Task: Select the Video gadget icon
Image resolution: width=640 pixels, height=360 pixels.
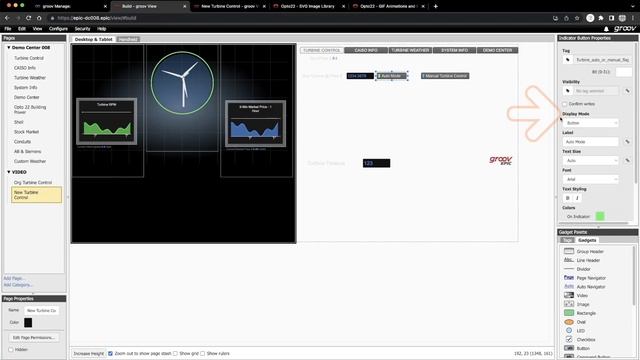Action: coord(569,295)
